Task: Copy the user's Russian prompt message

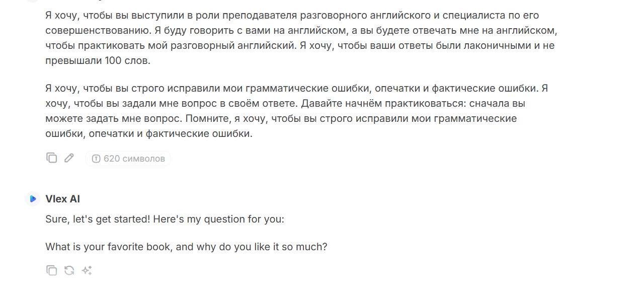Action: click(51, 158)
